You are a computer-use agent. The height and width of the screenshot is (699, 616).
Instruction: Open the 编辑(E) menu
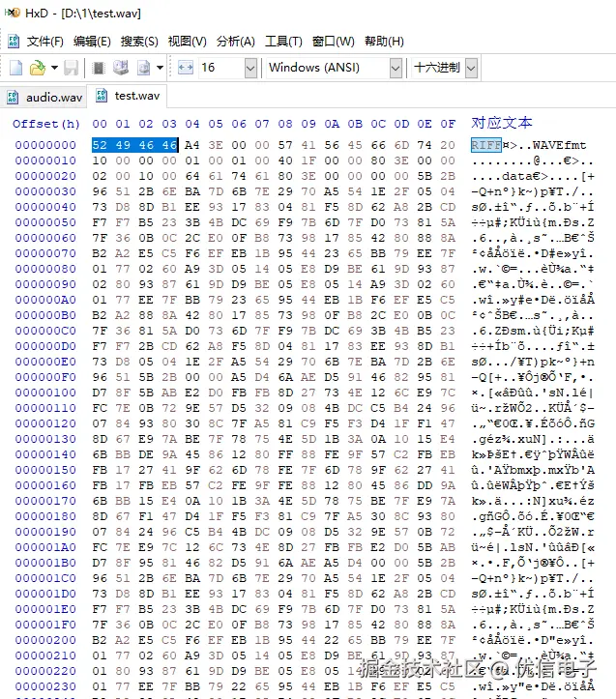coord(92,42)
